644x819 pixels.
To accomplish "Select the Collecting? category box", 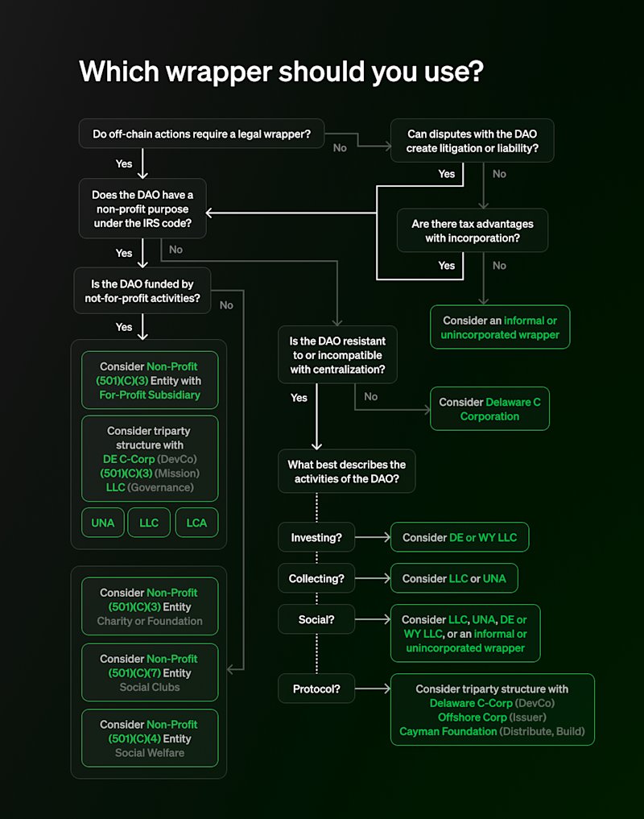I will coord(316,578).
